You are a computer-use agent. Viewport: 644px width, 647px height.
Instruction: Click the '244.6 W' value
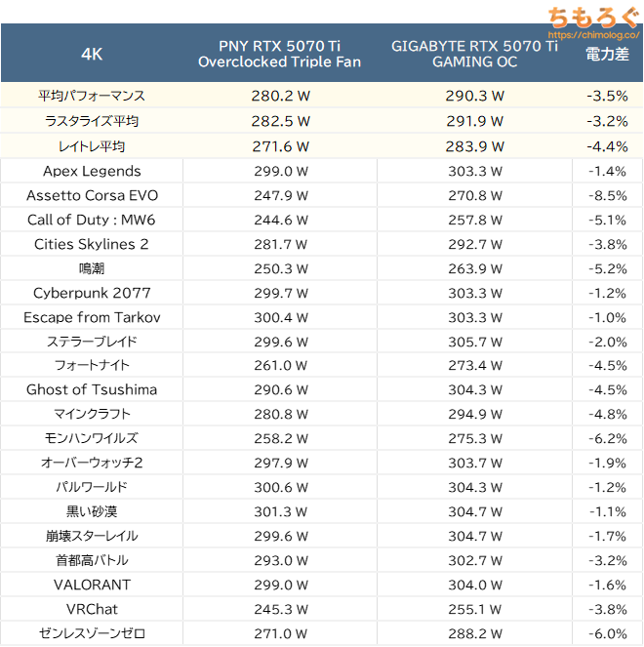pos(281,220)
